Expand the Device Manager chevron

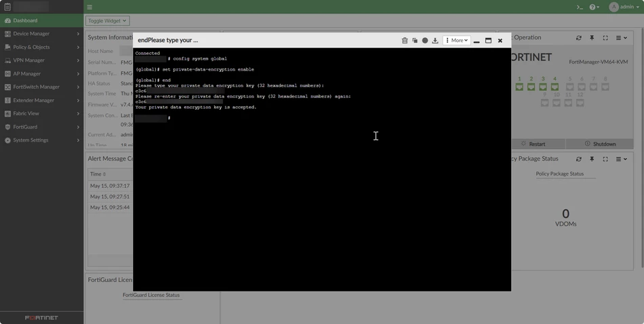point(78,34)
